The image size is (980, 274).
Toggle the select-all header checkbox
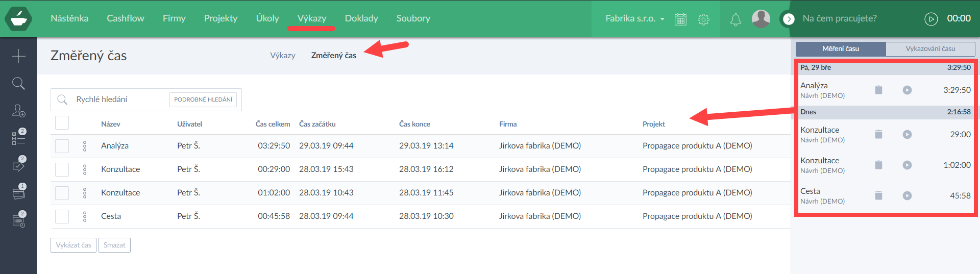pyautogui.click(x=62, y=123)
